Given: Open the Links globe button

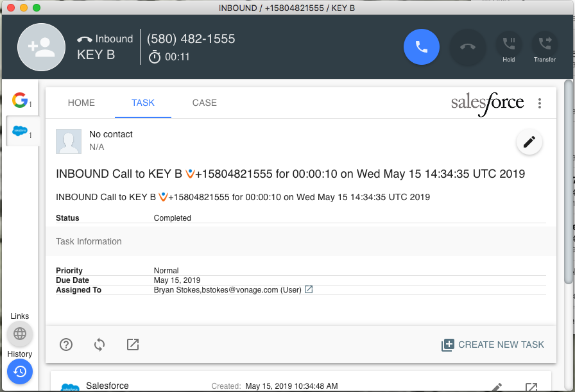Looking at the screenshot, I should [x=20, y=334].
